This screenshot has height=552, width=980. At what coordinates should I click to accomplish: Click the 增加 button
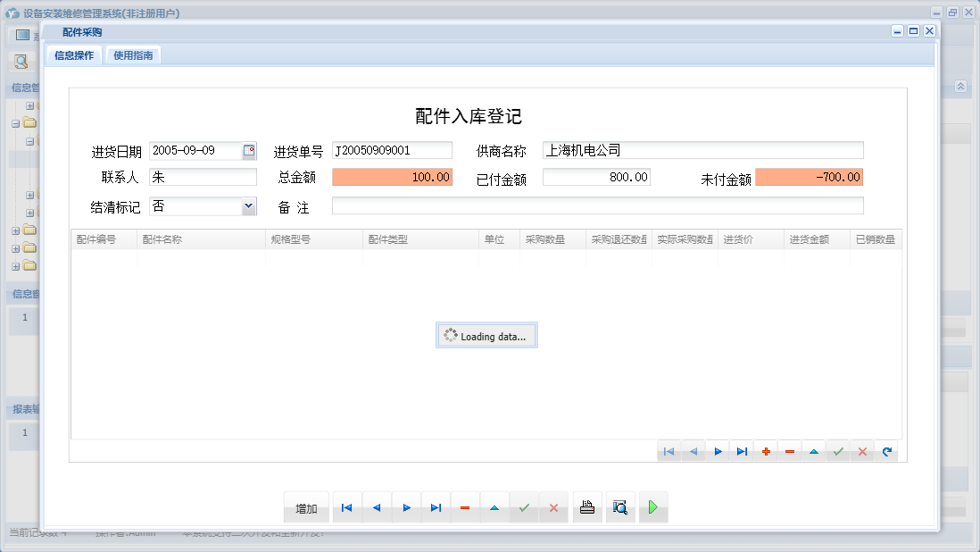(x=305, y=506)
